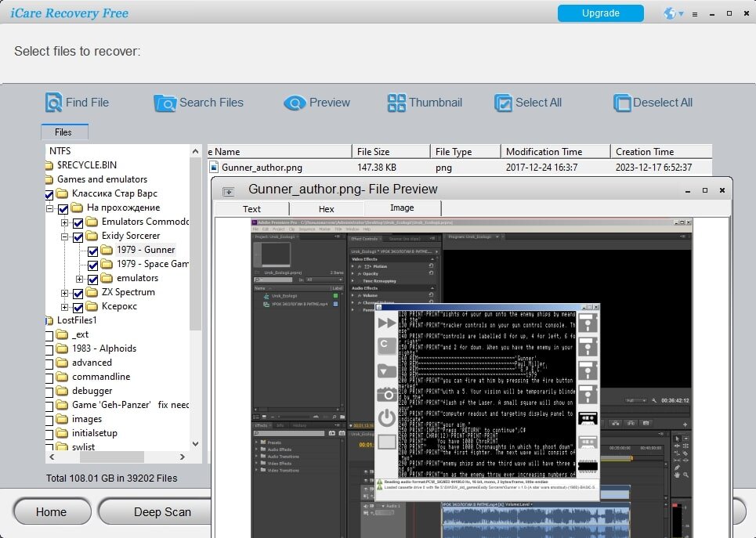756x538 pixels.
Task: Click the tree scroll down arrow
Action: click(195, 444)
